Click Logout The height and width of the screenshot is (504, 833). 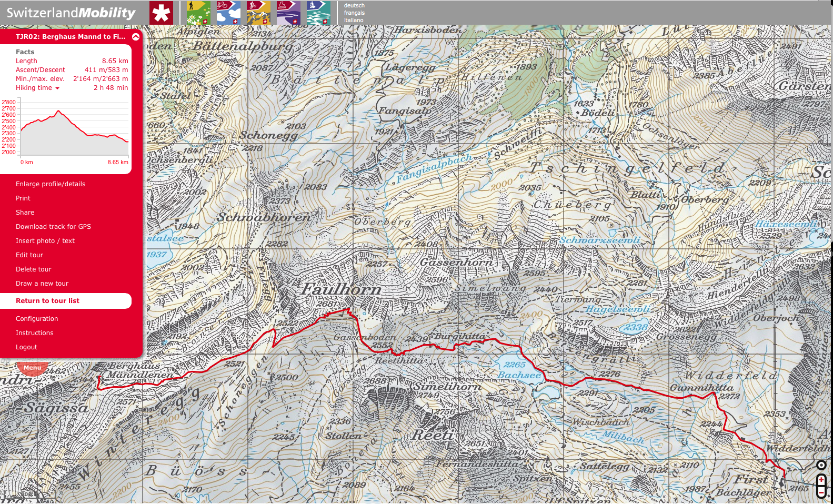pyautogui.click(x=26, y=347)
